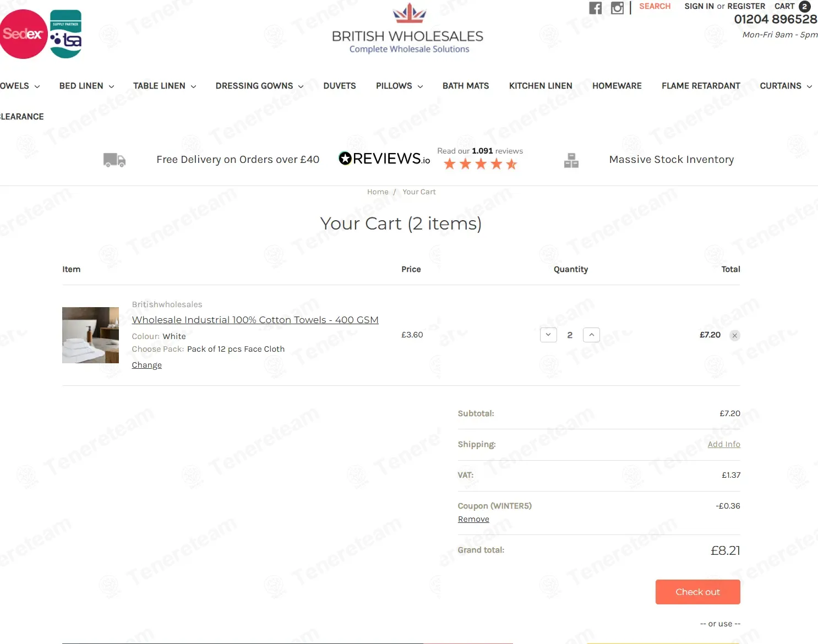Click the Subtotal amount £7.20
Screen dimensions: 818x644
tap(729, 413)
